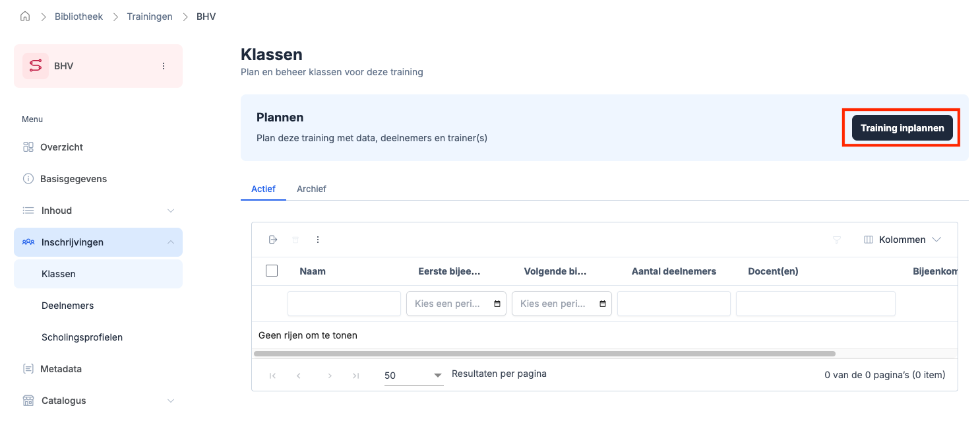Open the calendar in Eerste bijeenkomst filter
Image resolution: width=980 pixels, height=429 pixels.
click(497, 304)
